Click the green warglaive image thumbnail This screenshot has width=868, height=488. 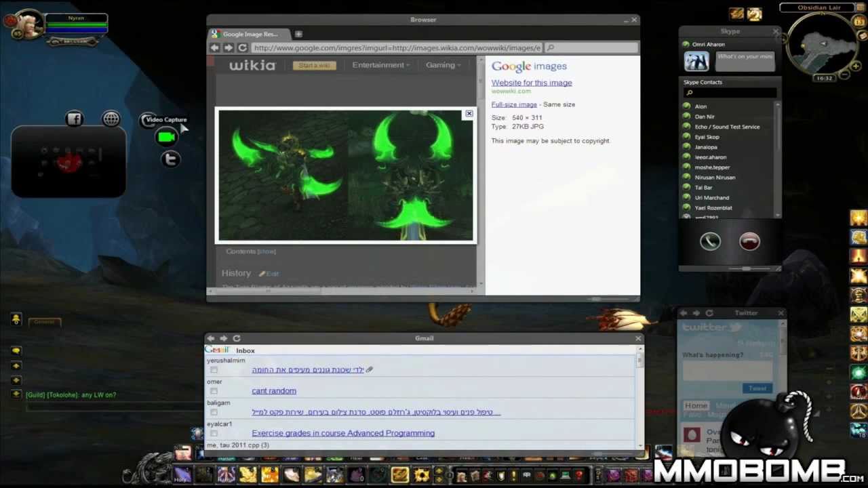(346, 176)
